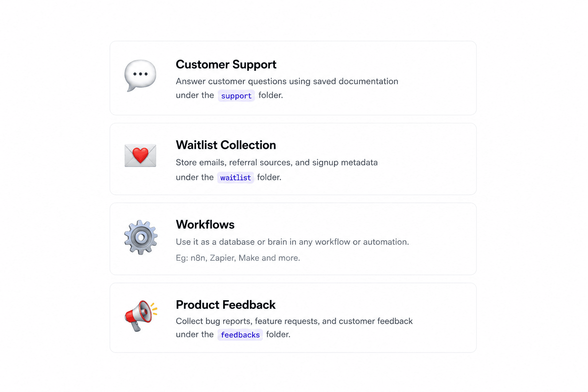Viewport: 588px width, 392px height.
Task: Select the Workflows heading
Action: click(x=205, y=225)
